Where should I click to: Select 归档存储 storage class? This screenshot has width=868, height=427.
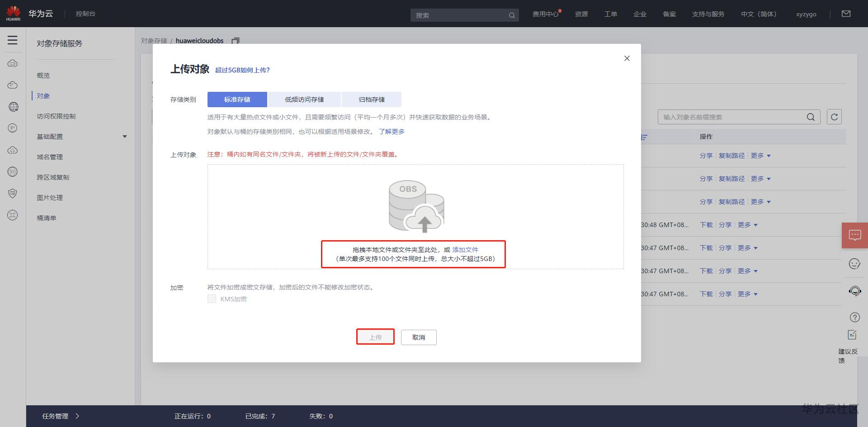tap(372, 100)
